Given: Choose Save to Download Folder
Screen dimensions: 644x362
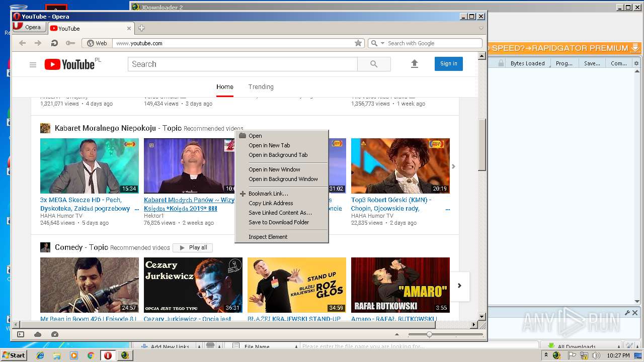Looking at the screenshot, I should click(x=282, y=222).
